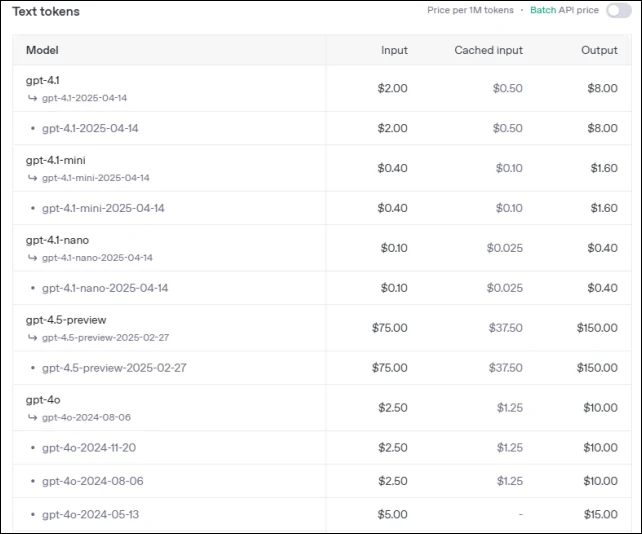The image size is (642, 534).
Task: Click the alias arrow icon under gpt-4.5-preview heading
Action: coord(32,337)
